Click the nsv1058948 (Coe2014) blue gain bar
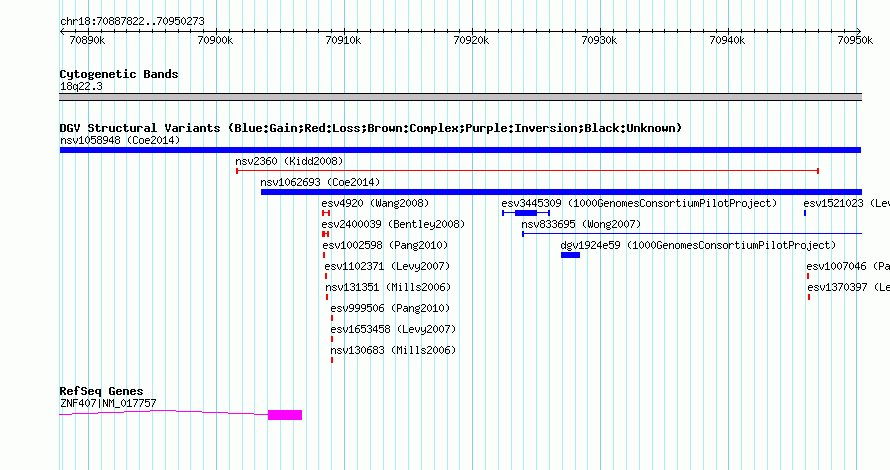 tap(460, 150)
